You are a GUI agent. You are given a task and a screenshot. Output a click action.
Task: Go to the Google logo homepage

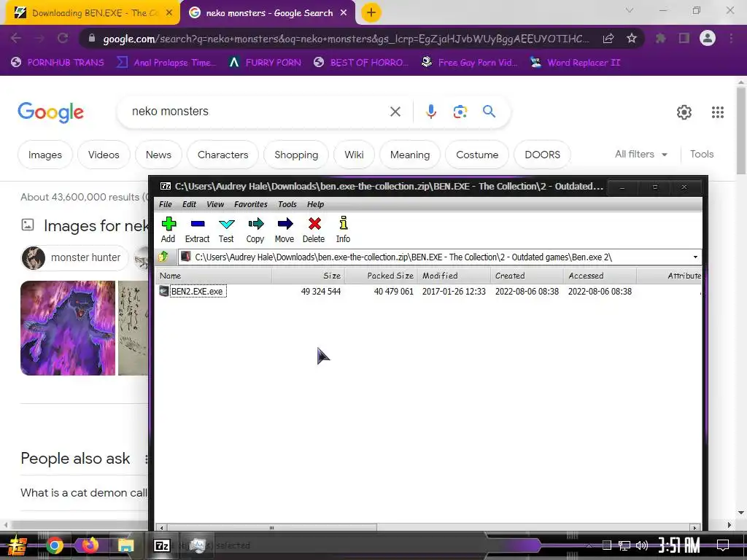(x=50, y=112)
